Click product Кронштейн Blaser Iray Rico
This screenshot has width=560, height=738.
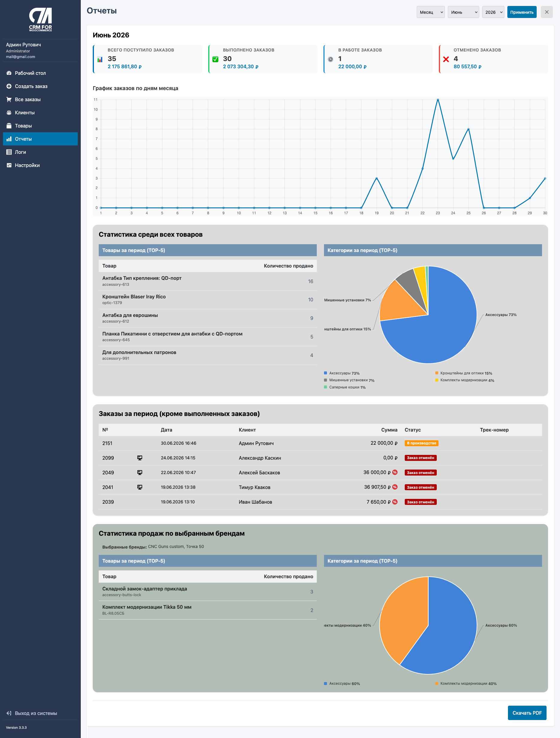[134, 297]
